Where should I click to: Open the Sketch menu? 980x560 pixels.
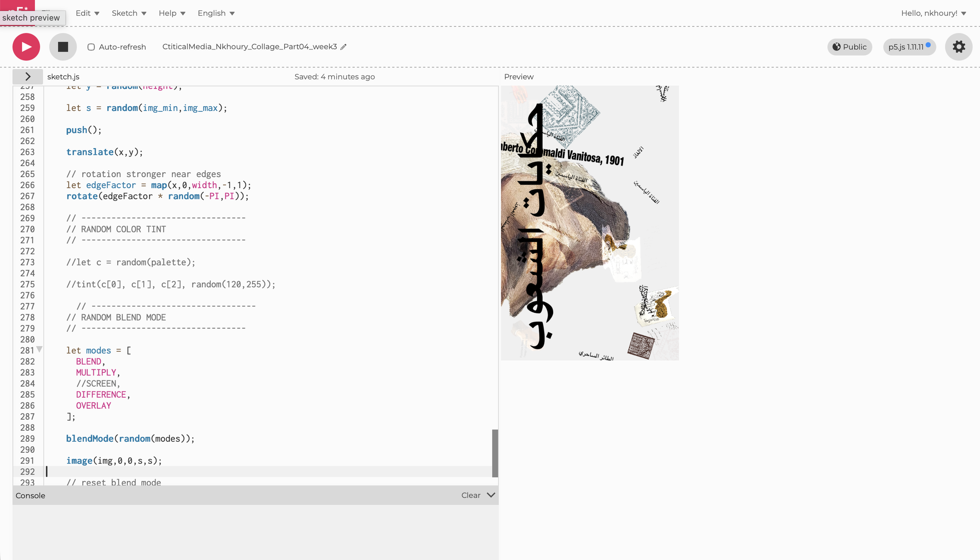coord(129,13)
